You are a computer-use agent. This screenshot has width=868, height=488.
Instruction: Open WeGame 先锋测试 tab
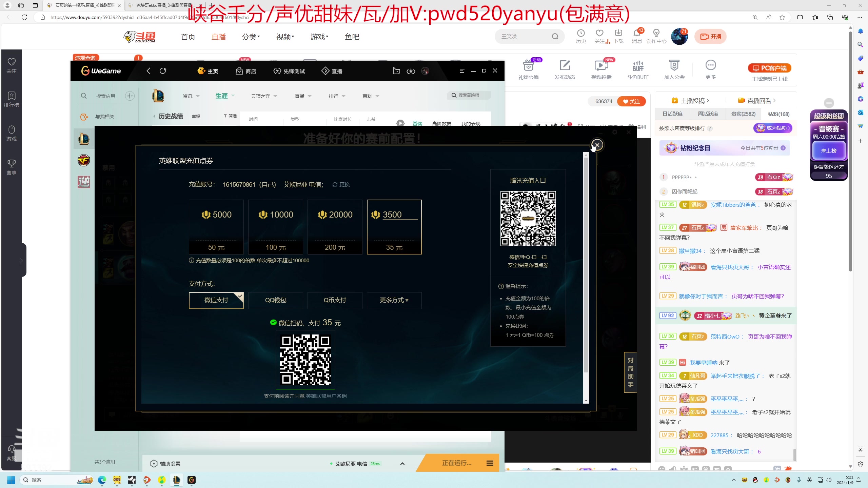[x=289, y=71]
